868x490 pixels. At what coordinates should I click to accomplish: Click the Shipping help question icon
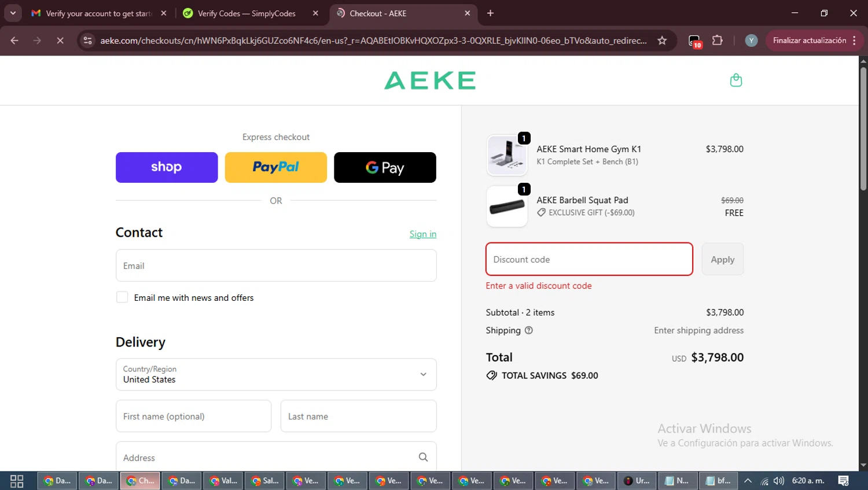pyautogui.click(x=528, y=330)
